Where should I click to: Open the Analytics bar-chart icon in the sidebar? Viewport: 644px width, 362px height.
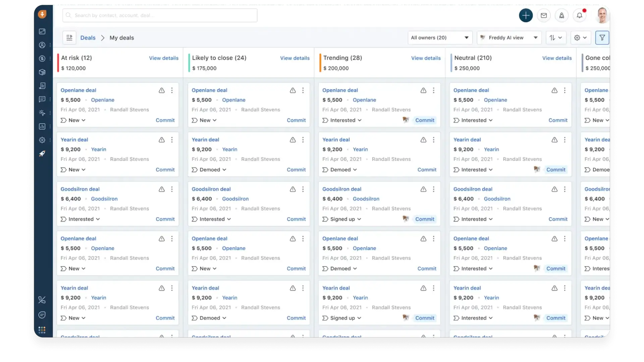tap(42, 126)
